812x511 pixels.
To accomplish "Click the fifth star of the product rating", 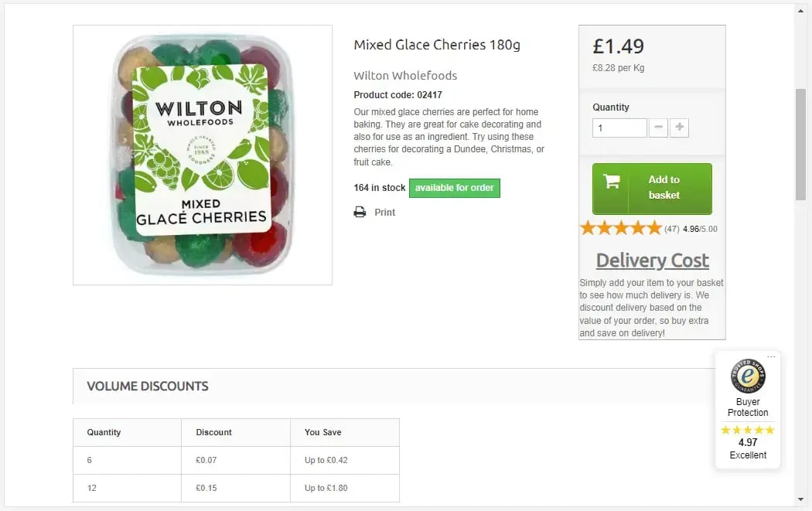I will (653, 227).
